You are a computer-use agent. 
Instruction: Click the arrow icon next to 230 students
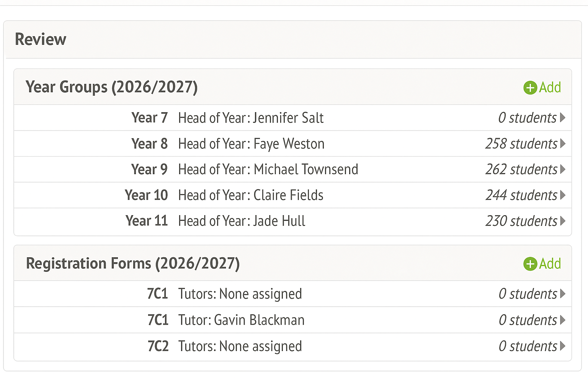(x=563, y=221)
